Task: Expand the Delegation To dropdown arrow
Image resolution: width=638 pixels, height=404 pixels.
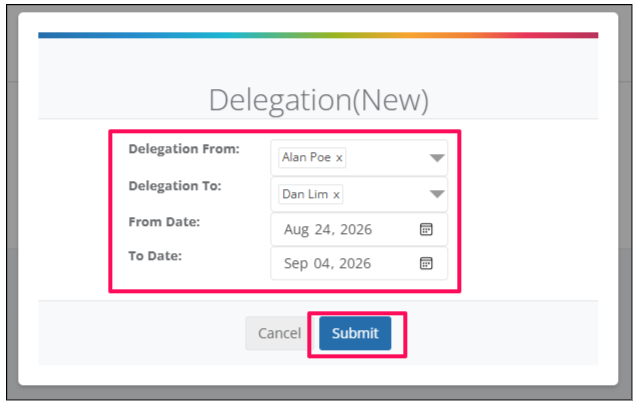Action: pyautogui.click(x=437, y=194)
